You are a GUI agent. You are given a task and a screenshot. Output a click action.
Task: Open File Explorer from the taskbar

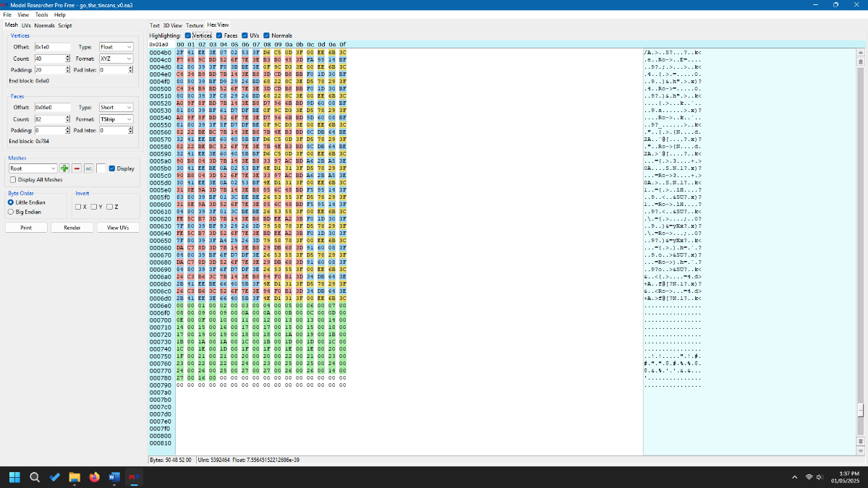[x=74, y=477]
